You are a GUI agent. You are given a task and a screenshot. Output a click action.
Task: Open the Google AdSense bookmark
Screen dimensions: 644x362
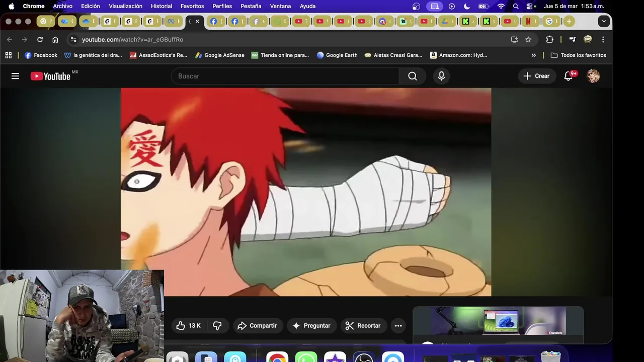(219, 55)
